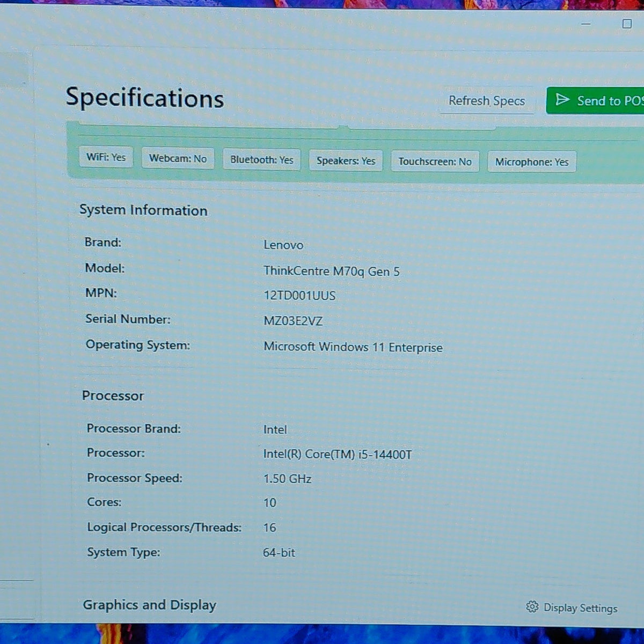Click the Display Settings gear icon
Image resolution: width=644 pixels, height=644 pixels.
pyautogui.click(x=532, y=606)
